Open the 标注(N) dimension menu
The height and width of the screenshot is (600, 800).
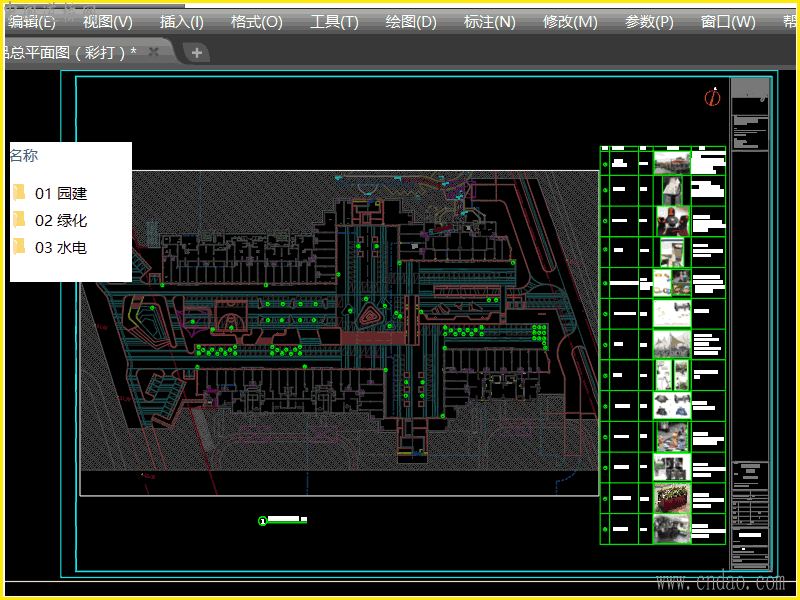point(489,22)
